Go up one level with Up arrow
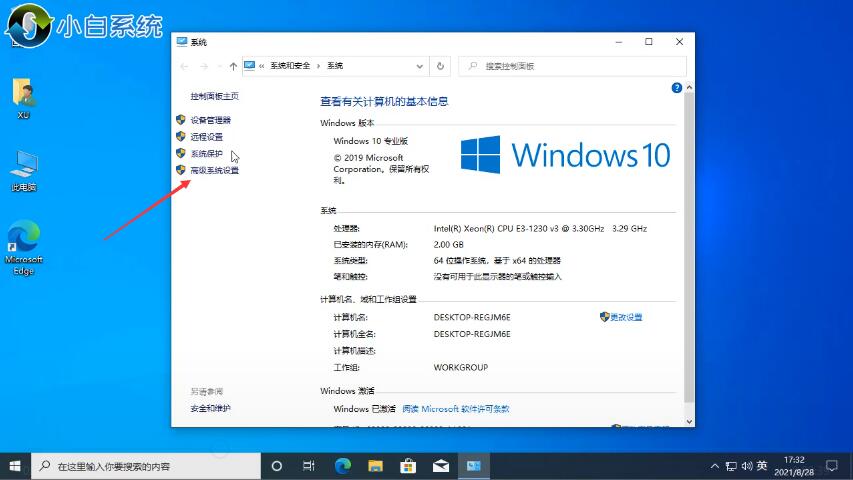Image resolution: width=853 pixels, height=480 pixels. point(233,66)
